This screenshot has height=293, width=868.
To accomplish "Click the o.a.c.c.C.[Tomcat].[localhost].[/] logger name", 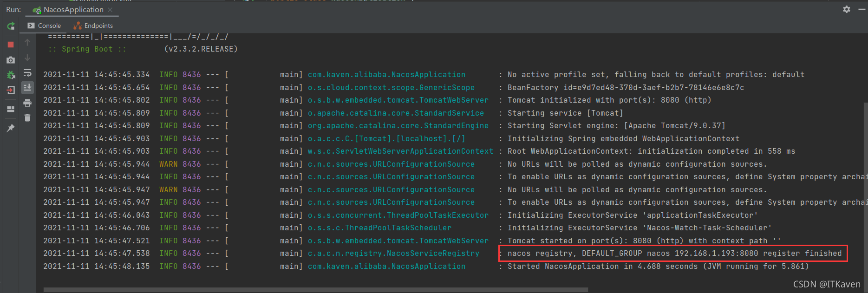I will (386, 139).
